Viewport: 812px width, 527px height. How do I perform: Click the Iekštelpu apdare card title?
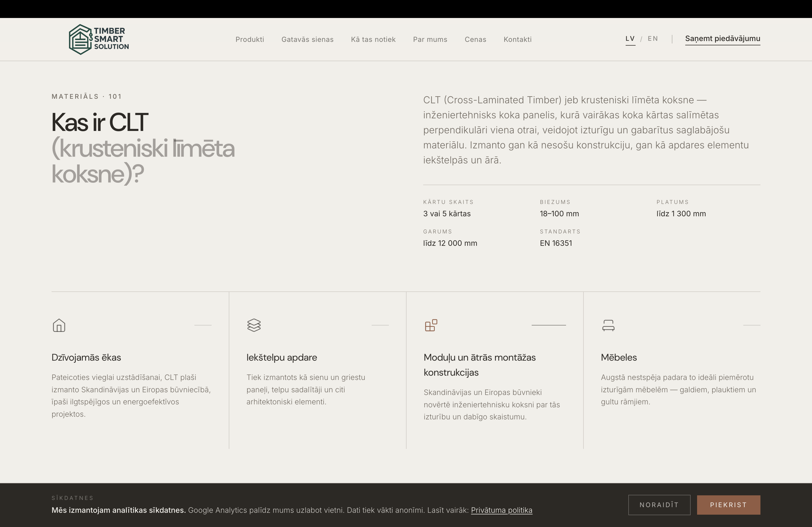click(282, 357)
